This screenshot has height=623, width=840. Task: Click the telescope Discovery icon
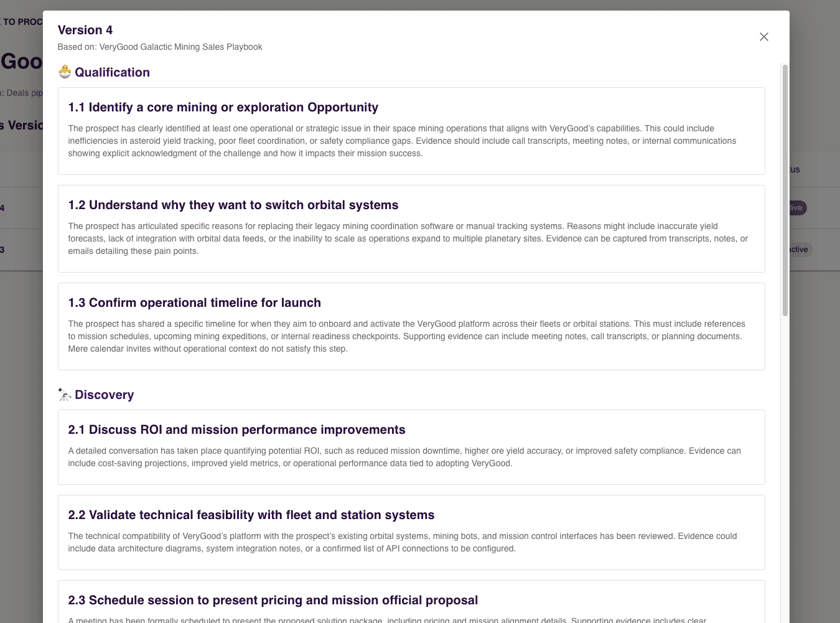pos(65,395)
